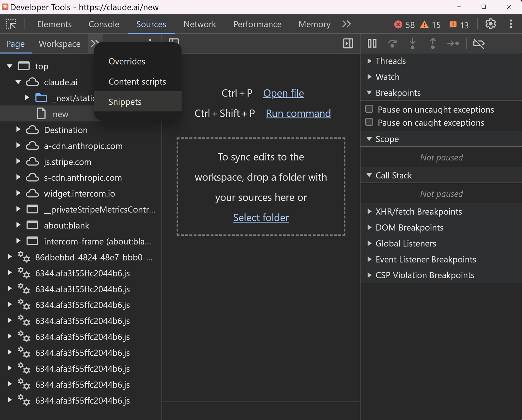
Task: Click step out of function icon
Action: (433, 43)
